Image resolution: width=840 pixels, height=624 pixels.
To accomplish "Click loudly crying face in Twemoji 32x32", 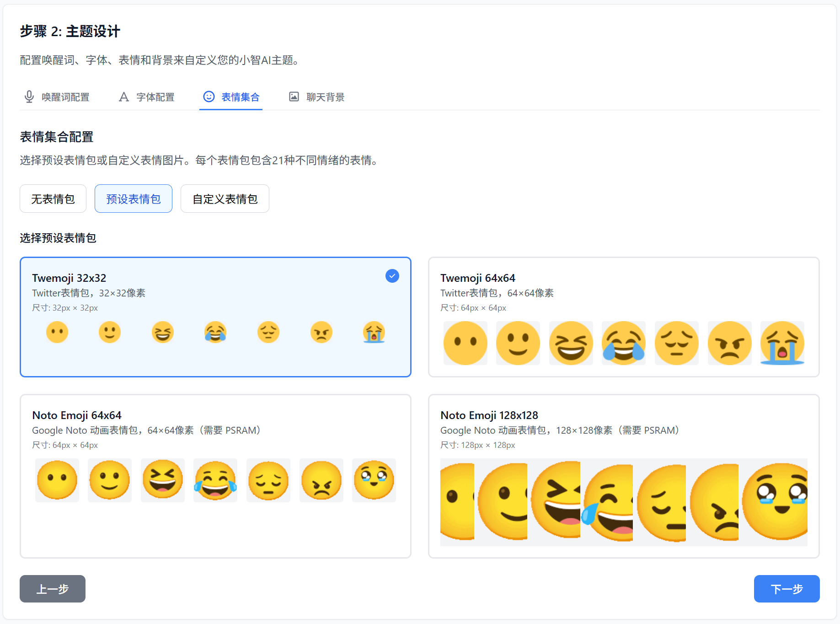I will click(x=374, y=332).
